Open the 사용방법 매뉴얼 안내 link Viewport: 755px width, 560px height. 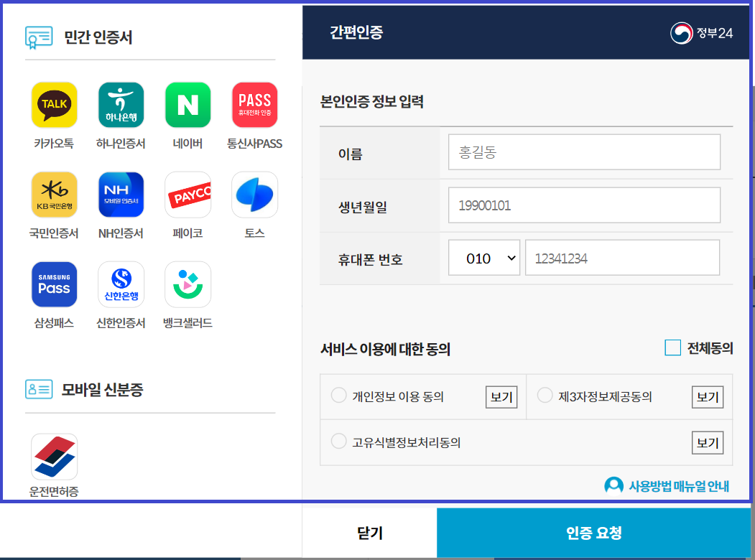pos(679,486)
